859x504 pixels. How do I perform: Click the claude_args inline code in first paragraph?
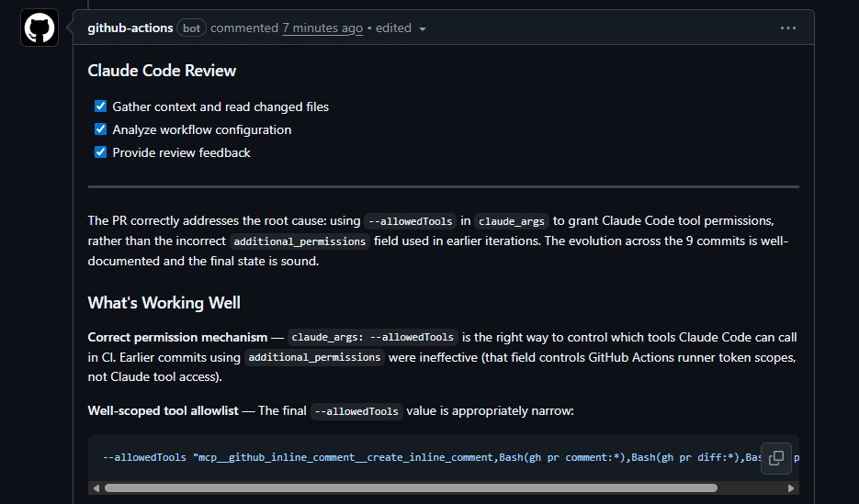pyautogui.click(x=512, y=221)
